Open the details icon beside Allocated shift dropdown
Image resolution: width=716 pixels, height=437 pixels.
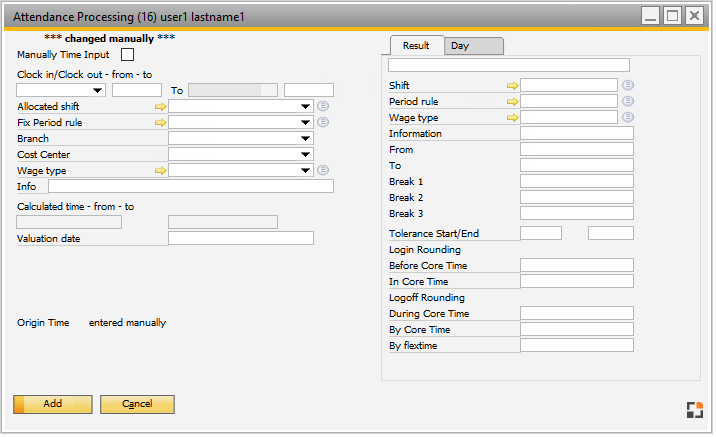323,106
